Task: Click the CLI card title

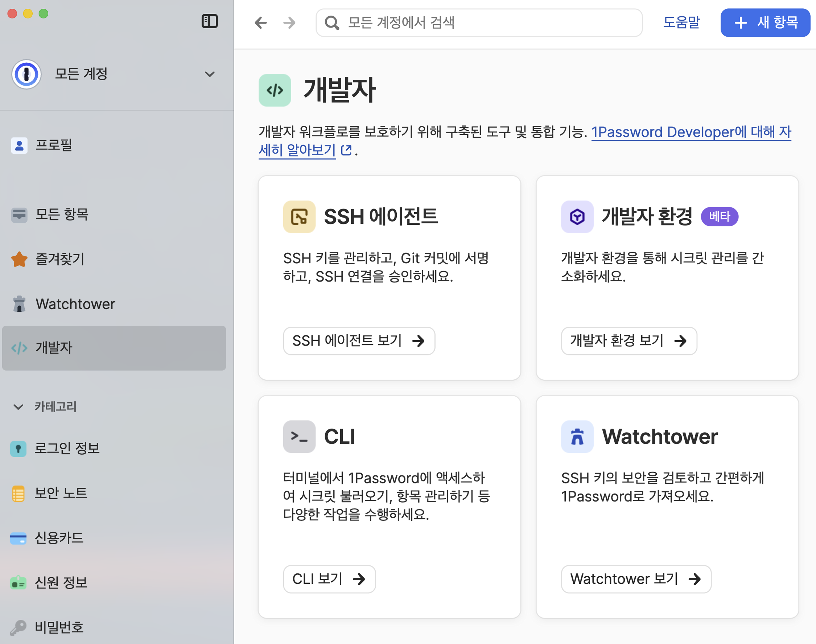Action: pos(339,437)
